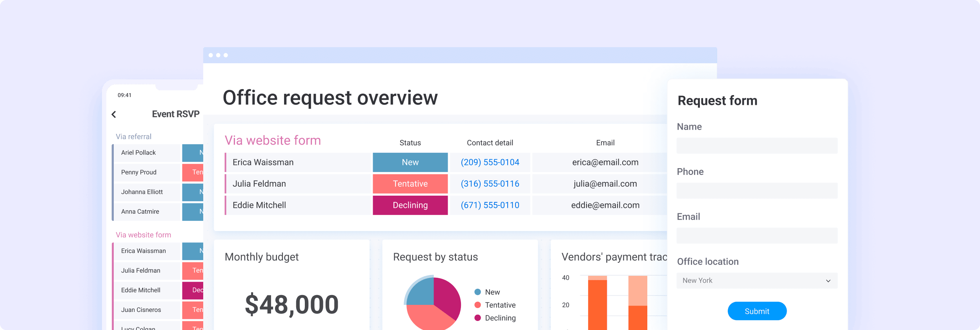
Task: Click phone number (316) 555-0116
Action: [x=490, y=184]
